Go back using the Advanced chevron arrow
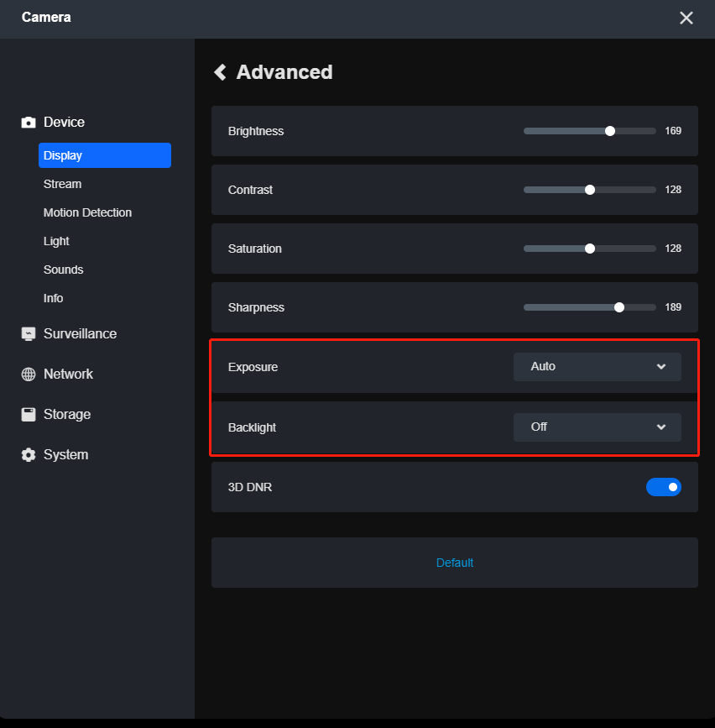The height and width of the screenshot is (728, 715). pyautogui.click(x=221, y=72)
